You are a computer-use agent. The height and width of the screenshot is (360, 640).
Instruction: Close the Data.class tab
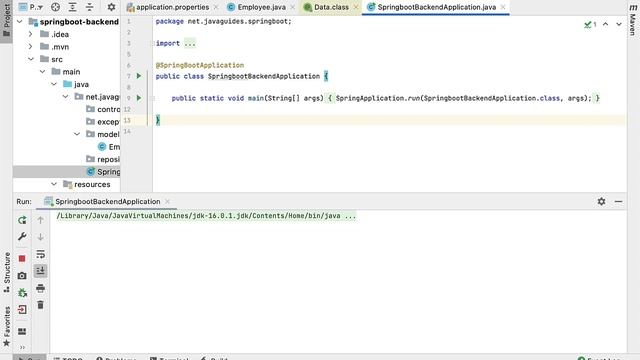[356, 7]
